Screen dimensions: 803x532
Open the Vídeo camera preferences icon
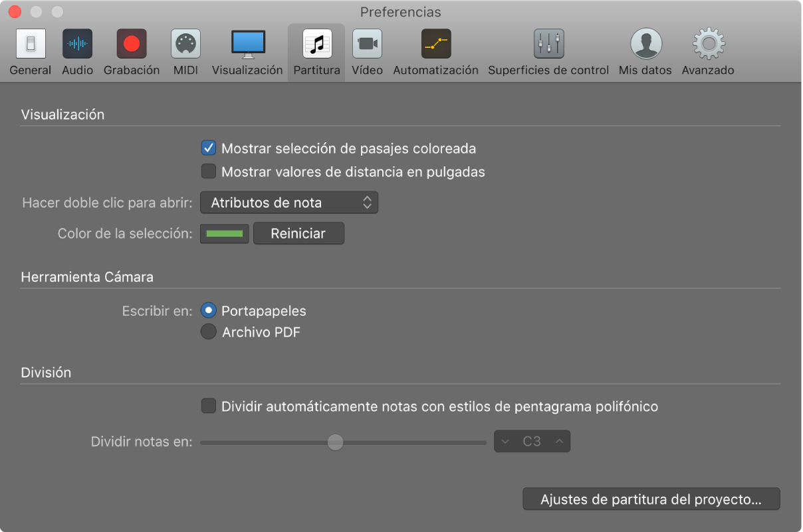[367, 44]
